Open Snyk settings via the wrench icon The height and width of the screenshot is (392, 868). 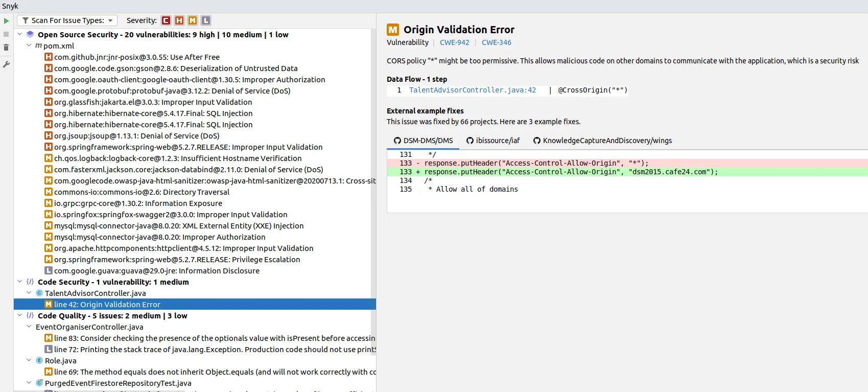[6, 64]
